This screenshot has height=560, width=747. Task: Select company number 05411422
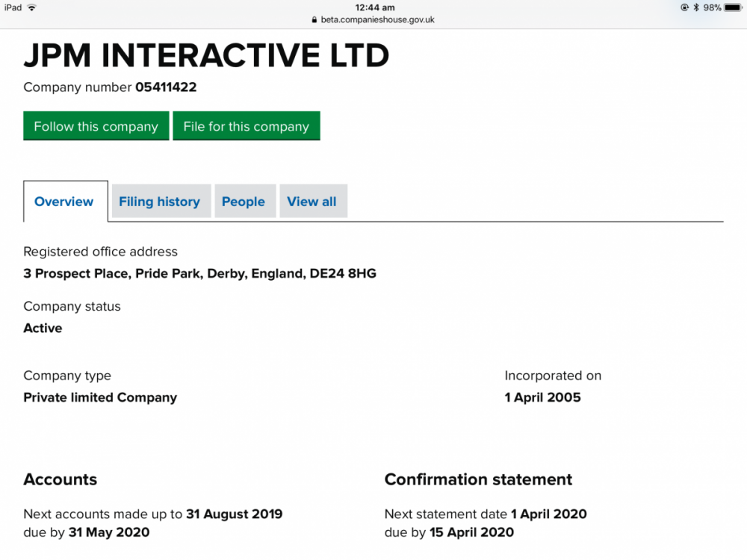tap(166, 87)
